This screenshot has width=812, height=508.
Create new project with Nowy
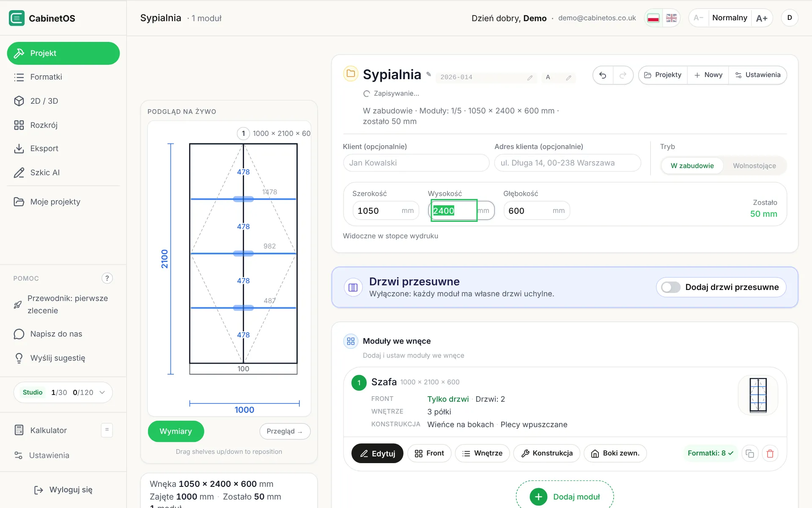[708, 75]
